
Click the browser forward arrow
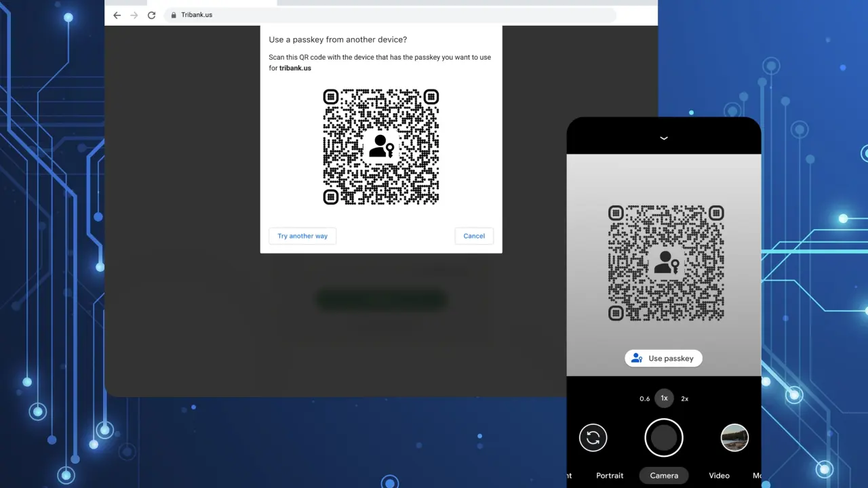click(x=134, y=15)
